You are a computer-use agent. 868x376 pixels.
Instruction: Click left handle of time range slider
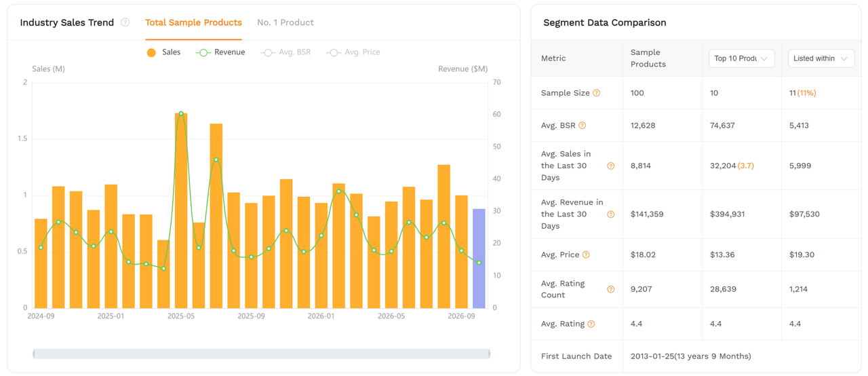point(34,354)
